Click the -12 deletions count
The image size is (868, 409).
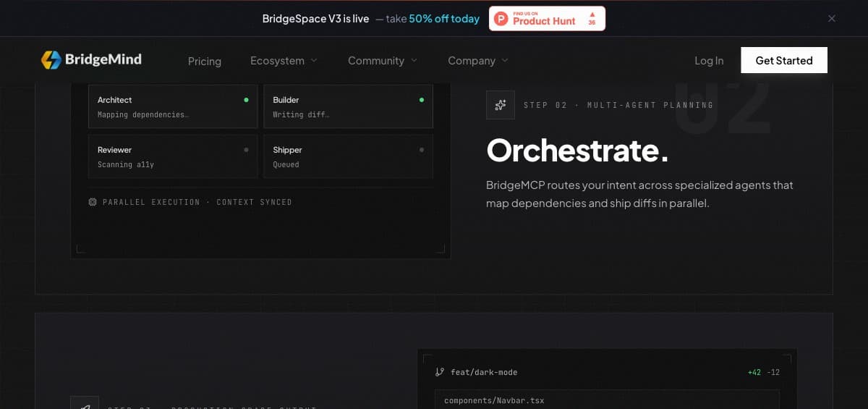773,372
